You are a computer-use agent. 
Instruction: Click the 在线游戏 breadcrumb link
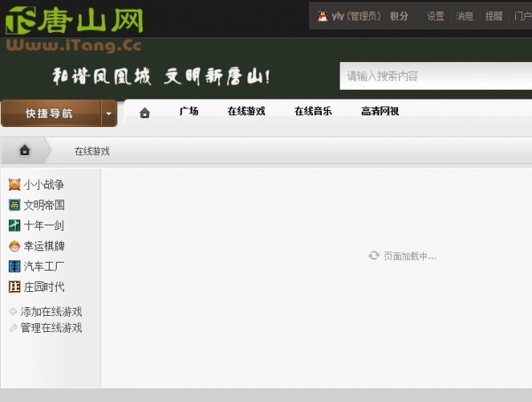click(92, 152)
